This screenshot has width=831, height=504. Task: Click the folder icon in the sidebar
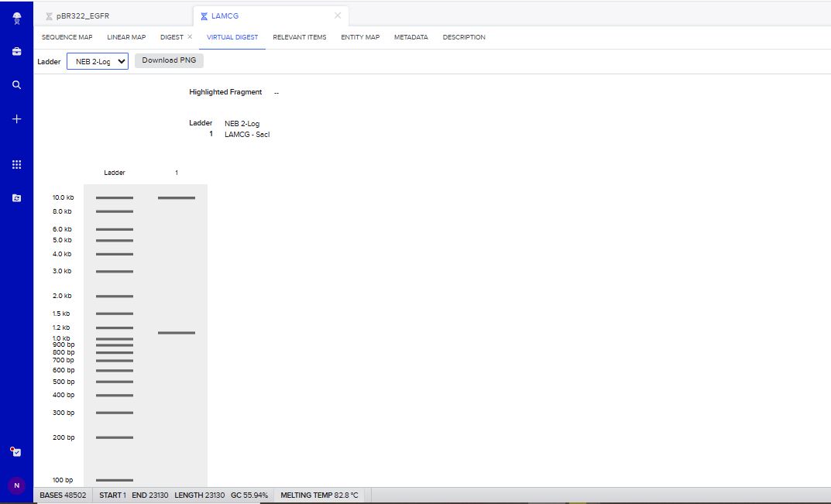pyautogui.click(x=16, y=198)
